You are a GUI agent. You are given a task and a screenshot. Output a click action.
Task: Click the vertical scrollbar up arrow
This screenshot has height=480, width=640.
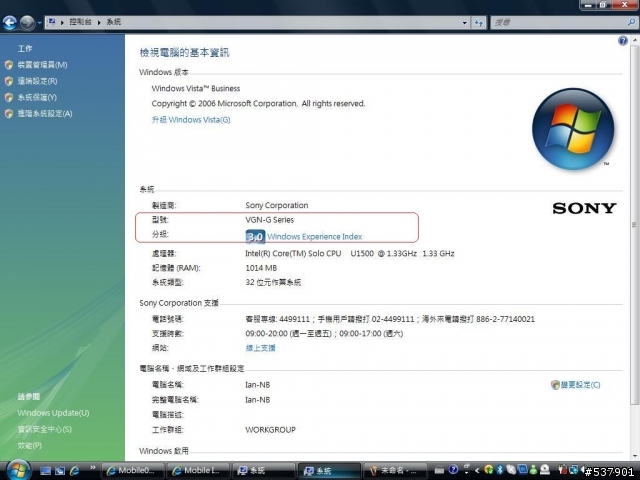click(635, 40)
